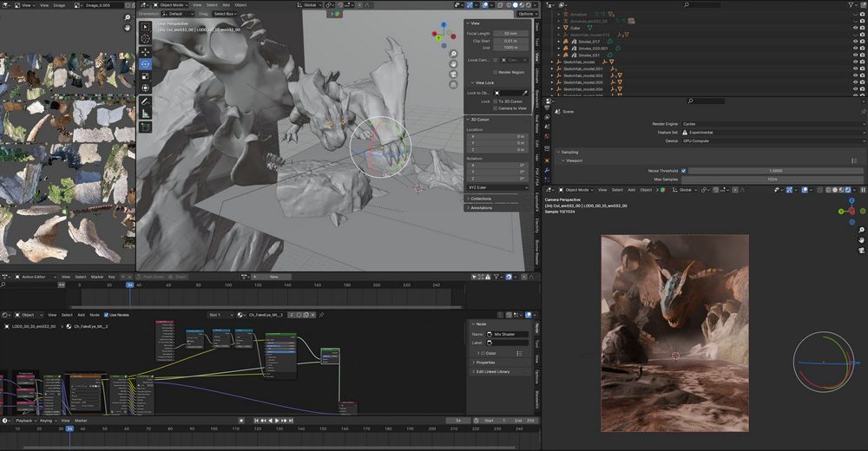Expand the Collections panel in sidebar
The width and height of the screenshot is (868, 451).
pos(480,199)
